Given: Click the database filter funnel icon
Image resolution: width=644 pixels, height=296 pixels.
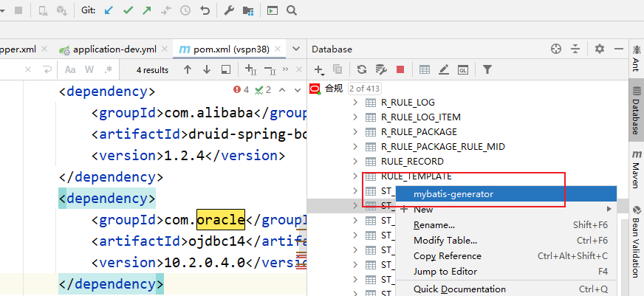Looking at the screenshot, I should (487, 69).
